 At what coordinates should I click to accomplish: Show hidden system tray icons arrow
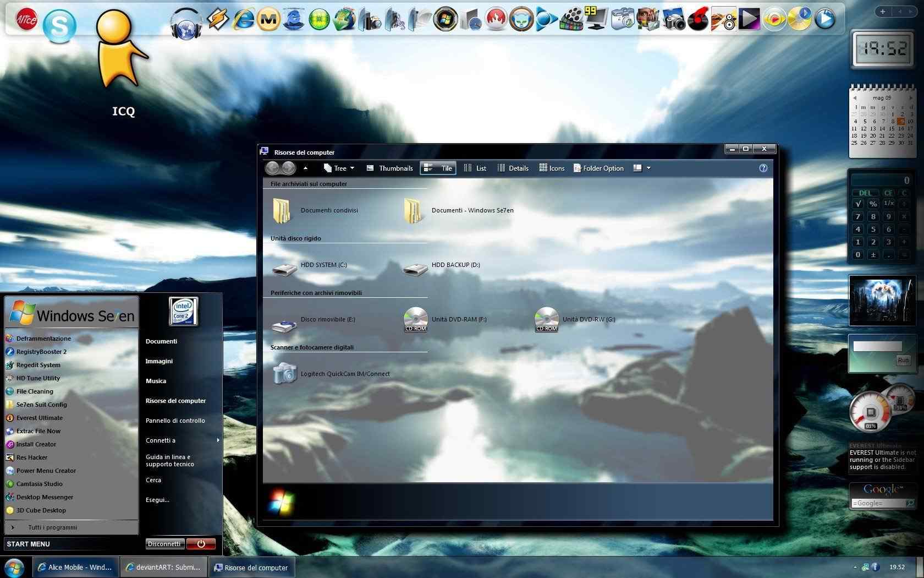click(855, 567)
